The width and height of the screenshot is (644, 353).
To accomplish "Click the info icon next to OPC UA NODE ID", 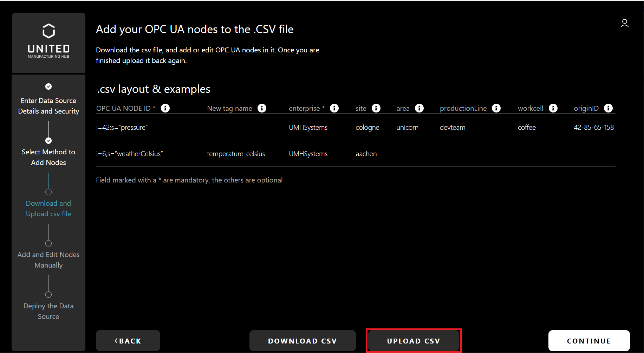I will [x=165, y=108].
